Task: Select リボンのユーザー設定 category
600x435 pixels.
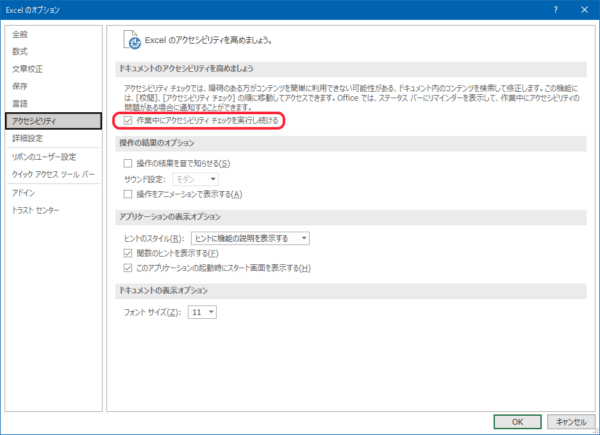Action: pos(44,157)
